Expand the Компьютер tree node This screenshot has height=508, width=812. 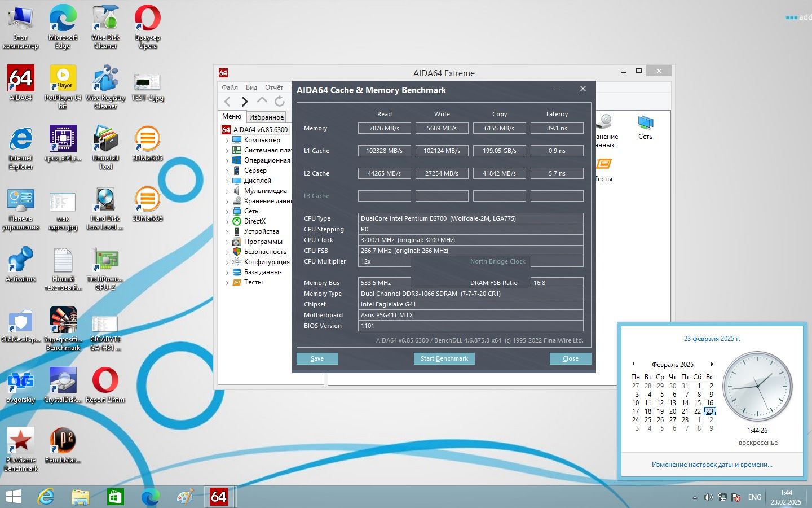tap(227, 140)
